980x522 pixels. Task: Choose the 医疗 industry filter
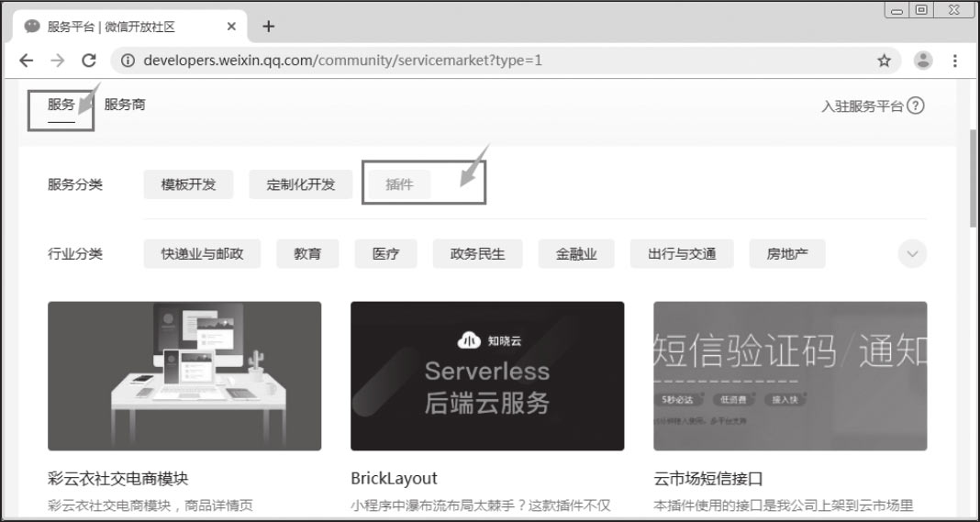click(385, 254)
